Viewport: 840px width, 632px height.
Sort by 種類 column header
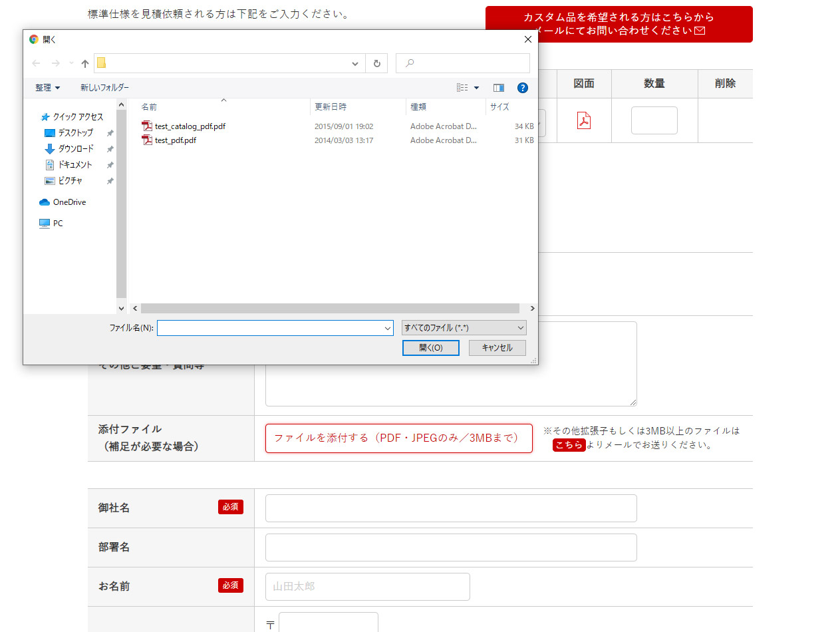[x=446, y=106]
